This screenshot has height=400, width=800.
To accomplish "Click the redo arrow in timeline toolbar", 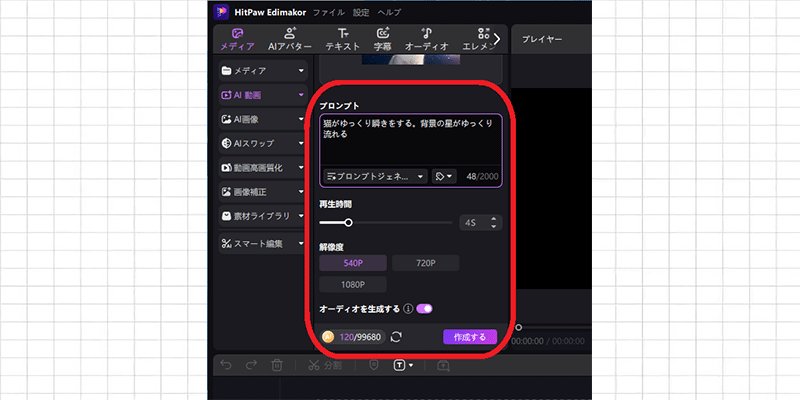I will pyautogui.click(x=252, y=365).
